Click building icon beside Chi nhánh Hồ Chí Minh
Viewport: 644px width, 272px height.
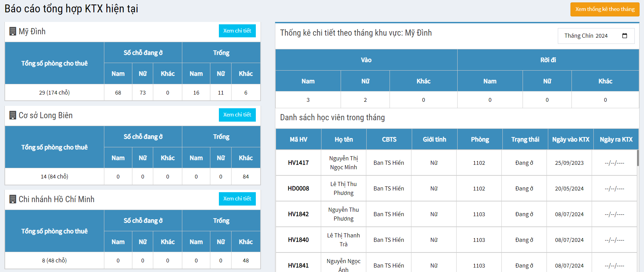tap(13, 199)
